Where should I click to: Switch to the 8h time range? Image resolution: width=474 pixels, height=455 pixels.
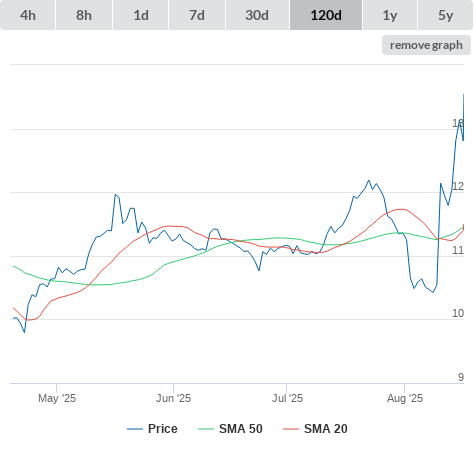(x=84, y=15)
